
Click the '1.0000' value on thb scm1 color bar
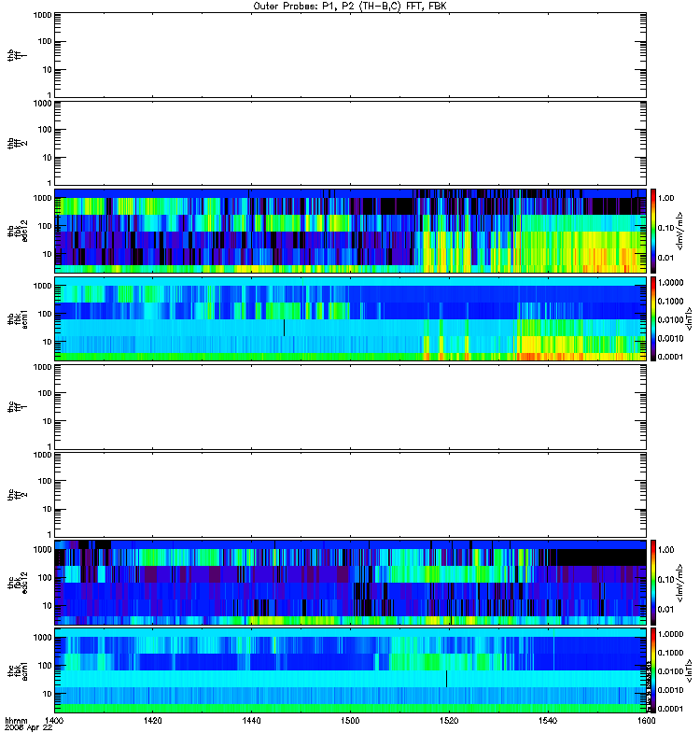670,283
